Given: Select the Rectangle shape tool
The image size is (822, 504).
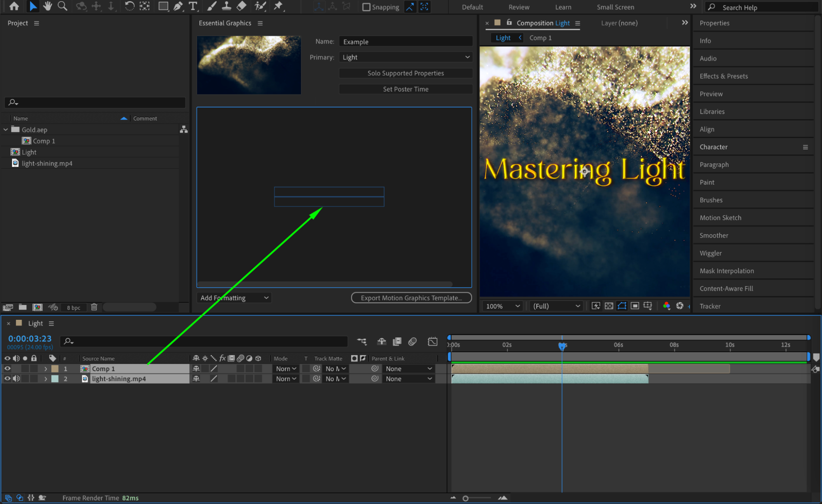Looking at the screenshot, I should pyautogui.click(x=163, y=6).
